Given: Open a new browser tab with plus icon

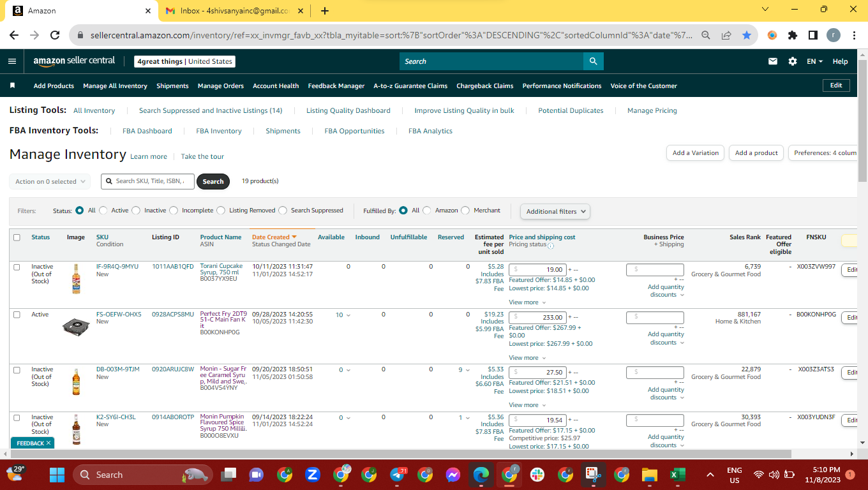Looking at the screenshot, I should click(x=325, y=11).
